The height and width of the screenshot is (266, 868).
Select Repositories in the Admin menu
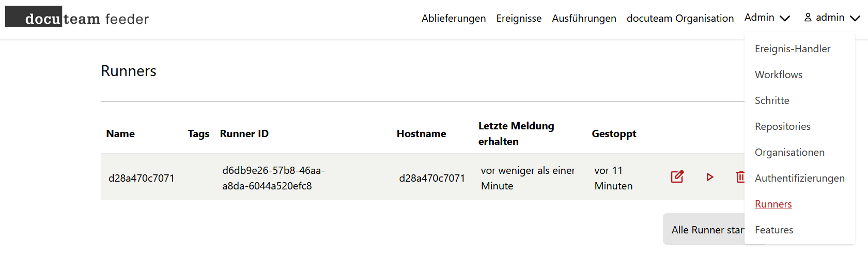tap(782, 126)
